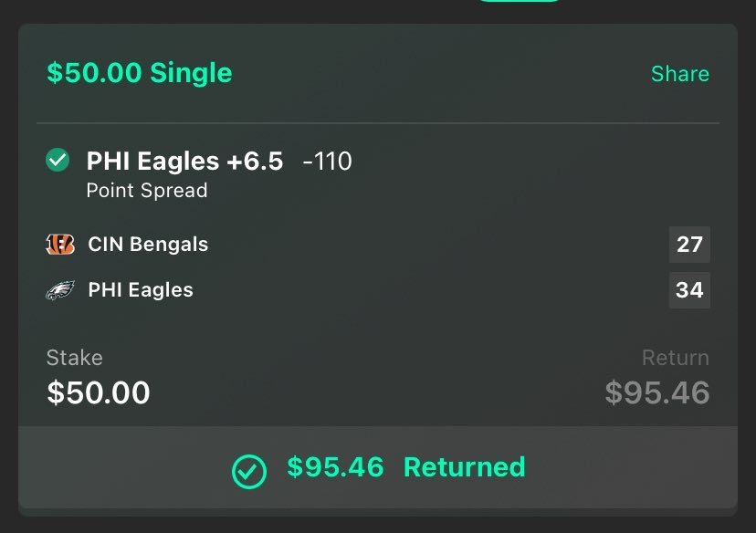The width and height of the screenshot is (756, 533).
Task: Click the green checkmark beside PHI Eagles +6.5
Action: (x=58, y=160)
